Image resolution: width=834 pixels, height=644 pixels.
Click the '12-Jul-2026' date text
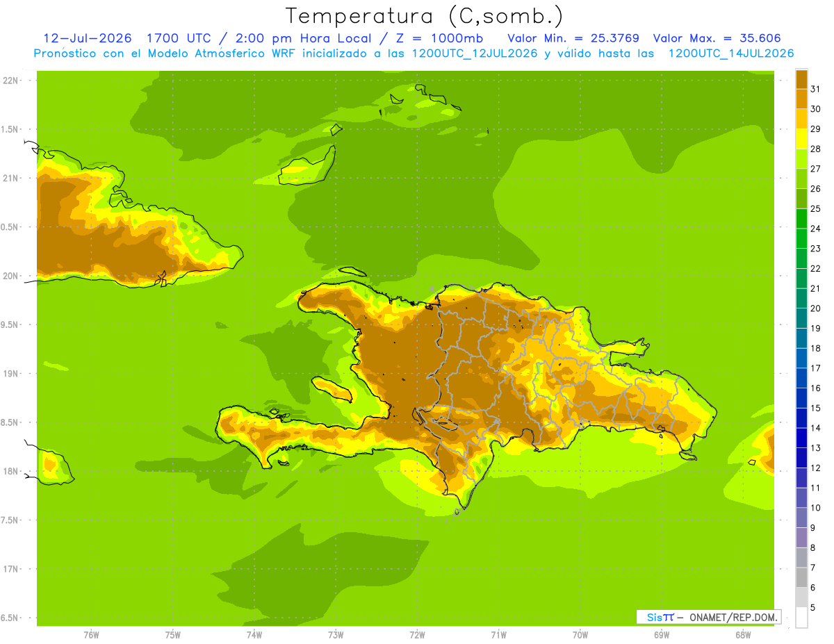[88, 38]
